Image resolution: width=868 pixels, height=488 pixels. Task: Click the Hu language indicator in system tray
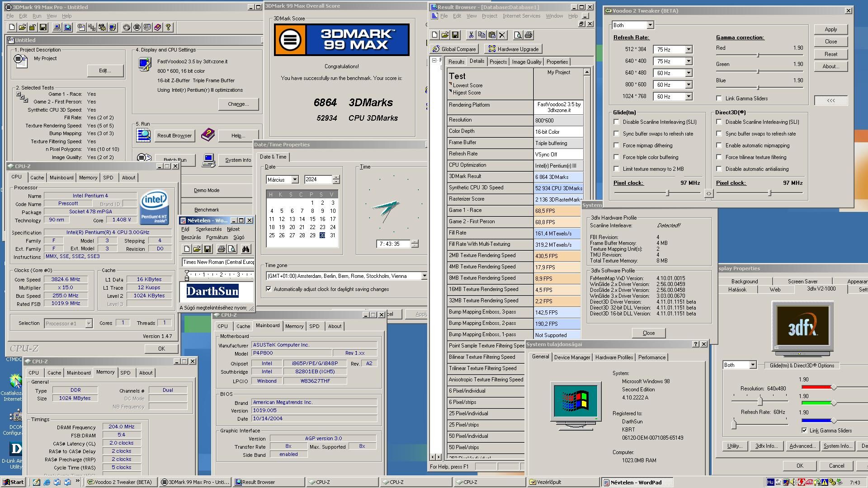[x=770, y=482]
